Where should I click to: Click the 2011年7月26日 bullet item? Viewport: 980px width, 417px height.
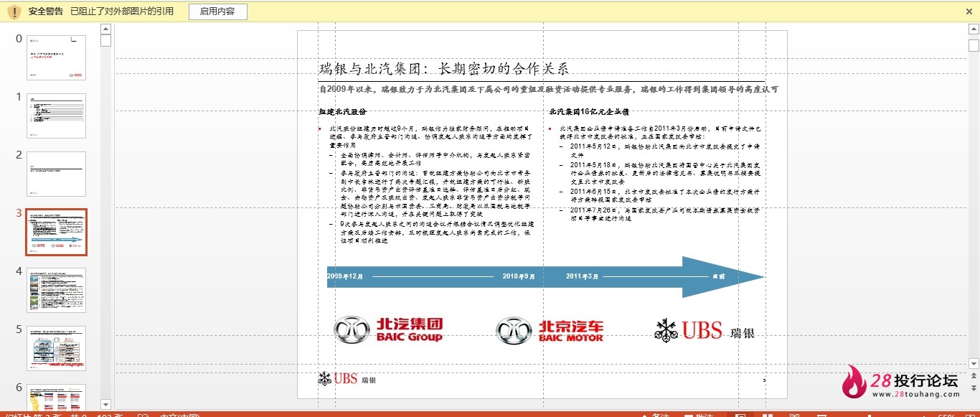(x=665, y=214)
